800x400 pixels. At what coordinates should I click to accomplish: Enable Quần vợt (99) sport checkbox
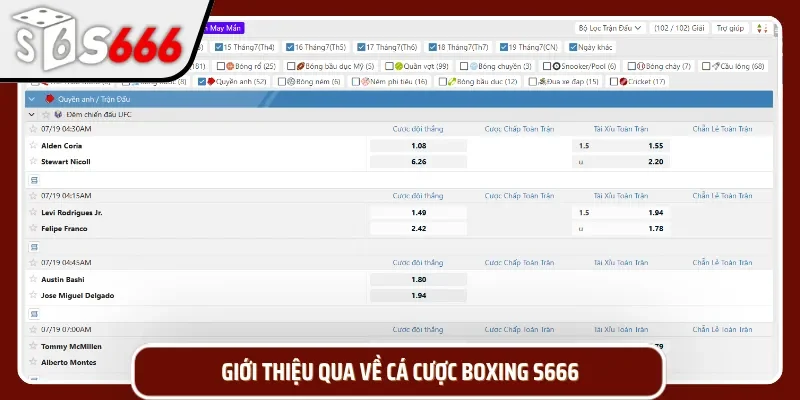(x=389, y=66)
